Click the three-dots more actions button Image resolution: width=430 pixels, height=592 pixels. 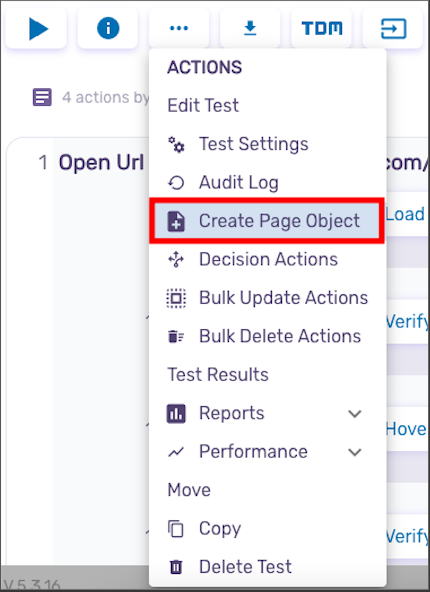(x=179, y=28)
